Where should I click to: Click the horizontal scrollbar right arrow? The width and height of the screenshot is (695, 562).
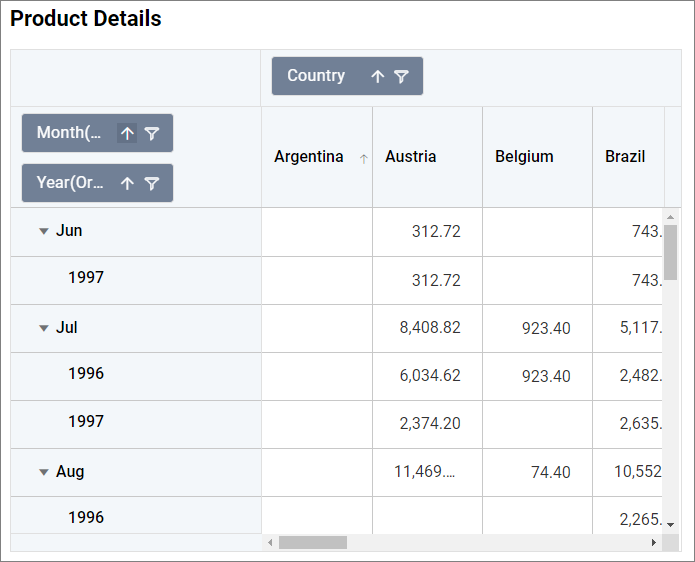(x=654, y=542)
